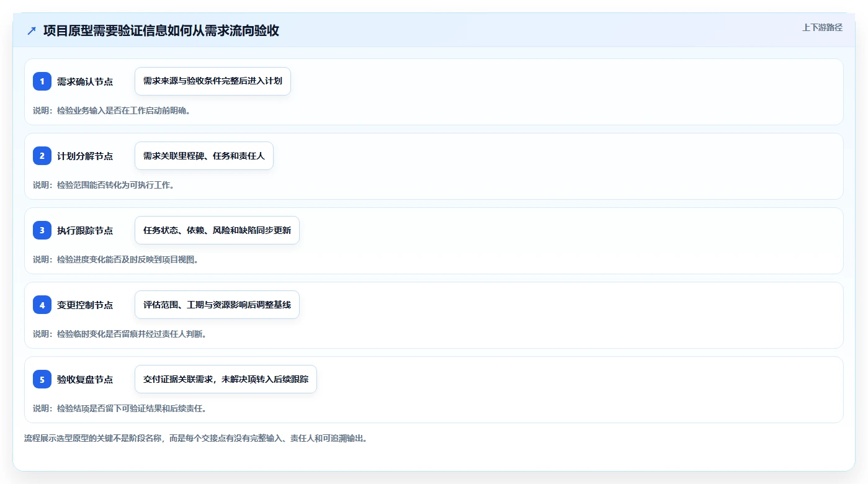Click the 上下游路径 label in the header
Image resolution: width=868 pixels, height=484 pixels.
(822, 27)
